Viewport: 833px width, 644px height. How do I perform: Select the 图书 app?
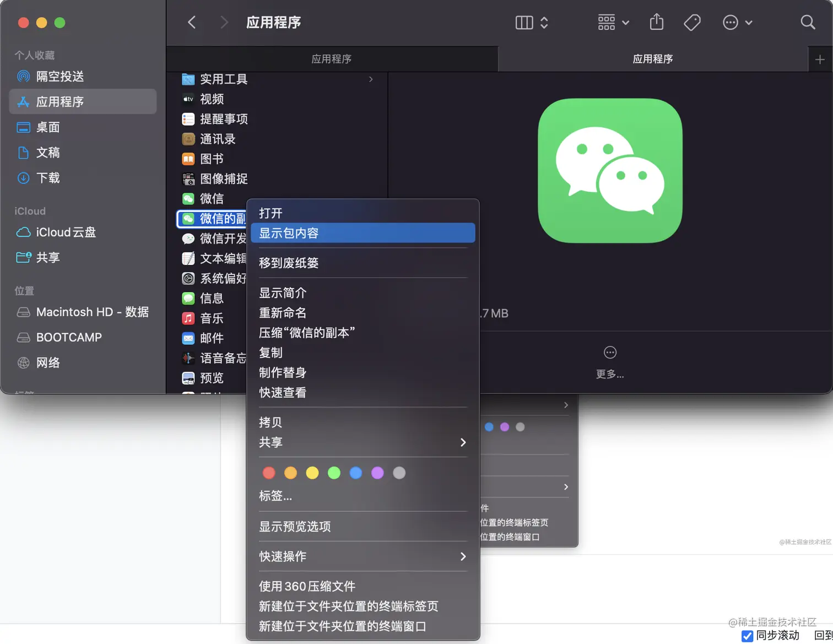tap(212, 159)
